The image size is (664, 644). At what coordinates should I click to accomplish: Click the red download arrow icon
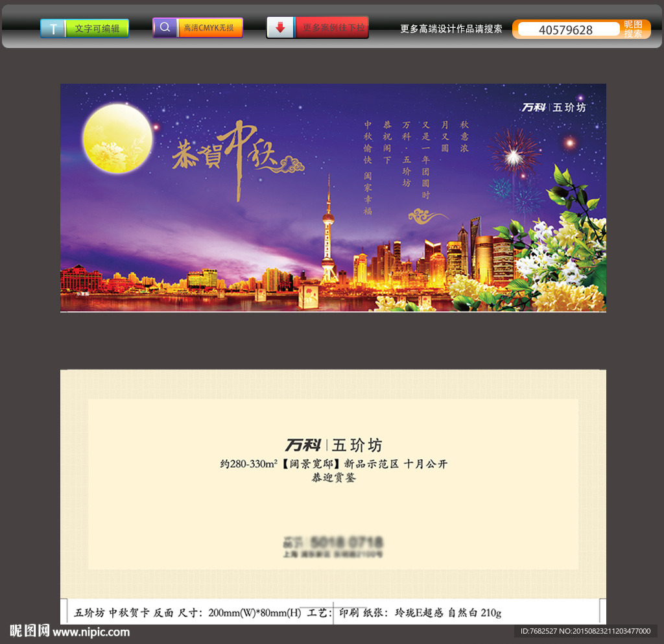(280, 27)
